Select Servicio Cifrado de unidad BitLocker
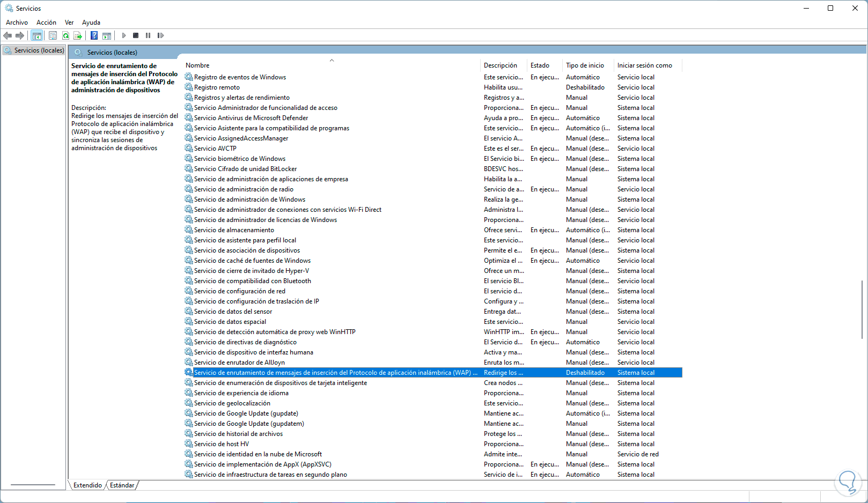This screenshot has width=868, height=503. click(246, 169)
